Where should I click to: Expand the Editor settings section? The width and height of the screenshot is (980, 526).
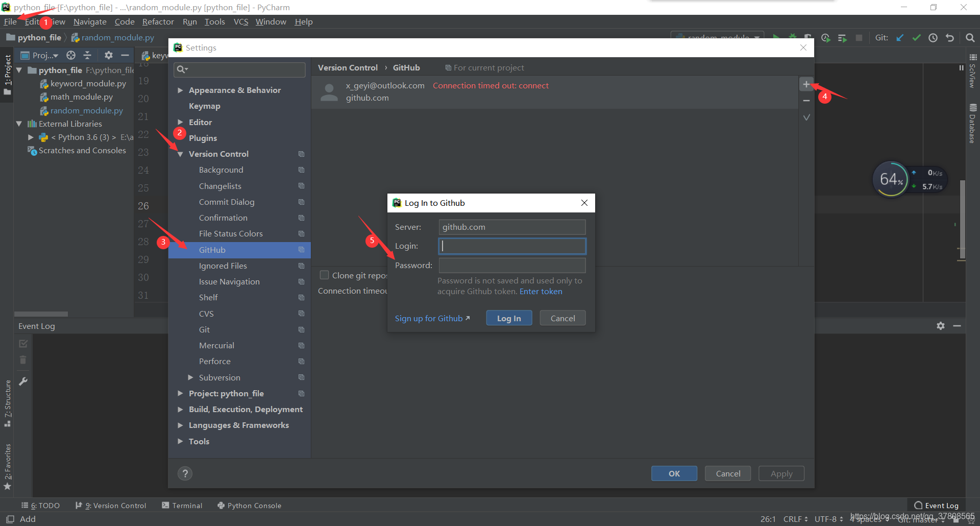point(180,122)
